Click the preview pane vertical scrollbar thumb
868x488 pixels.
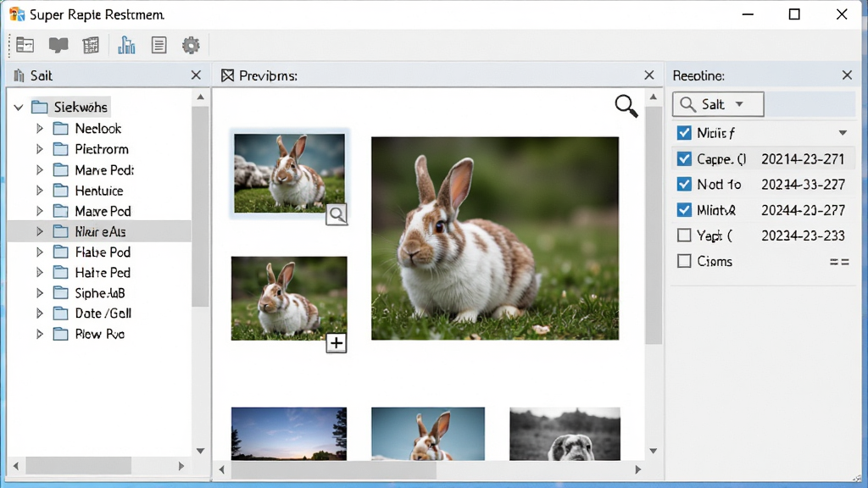pyautogui.click(x=654, y=225)
